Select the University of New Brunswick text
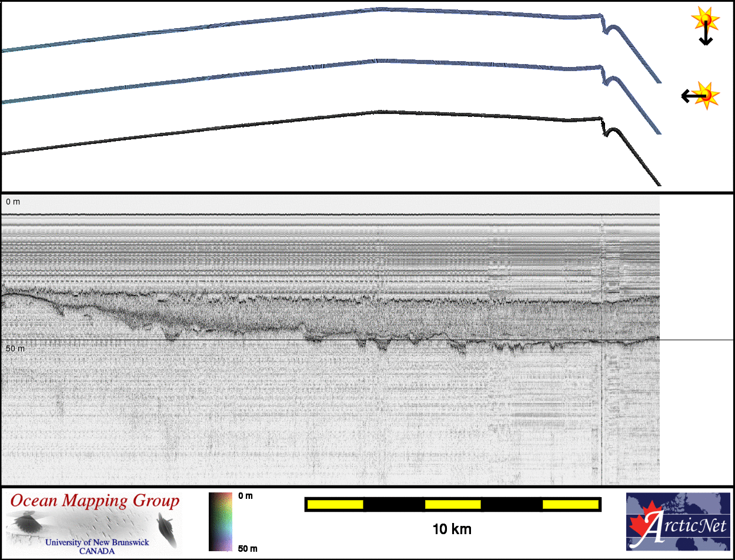This screenshot has height=560, width=735. coord(97,542)
